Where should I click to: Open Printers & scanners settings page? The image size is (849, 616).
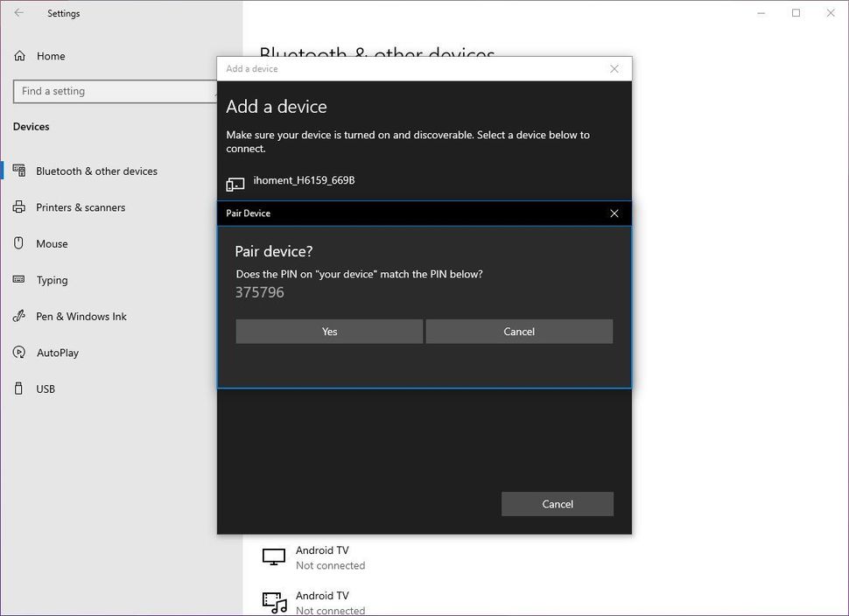pyautogui.click(x=80, y=207)
